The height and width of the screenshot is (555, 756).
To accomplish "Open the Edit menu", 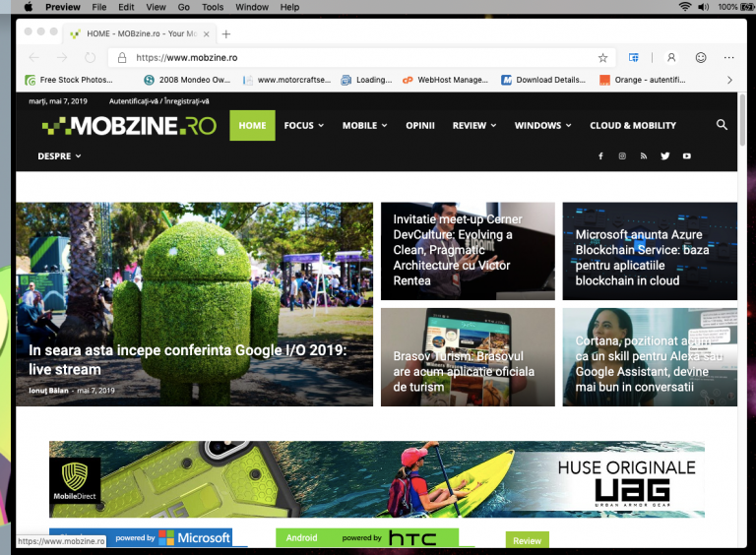I will pyautogui.click(x=126, y=7).
